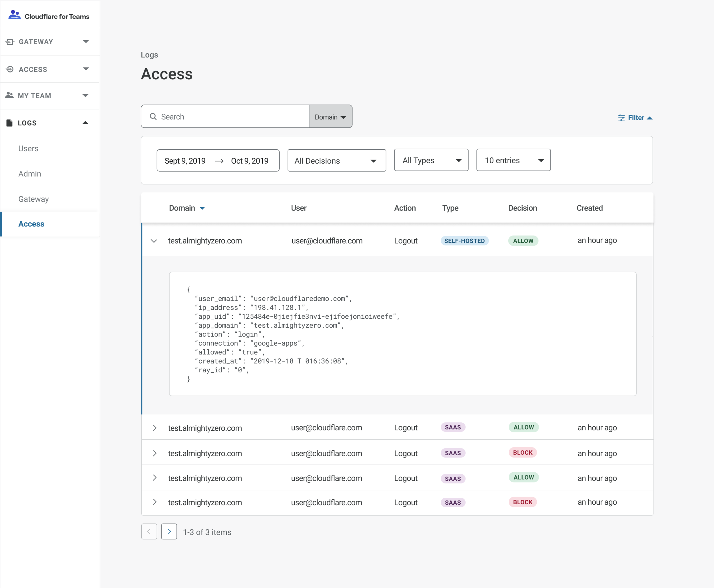Click the Cloudflare for Teams logo icon
The image size is (714, 588).
coord(14,15)
